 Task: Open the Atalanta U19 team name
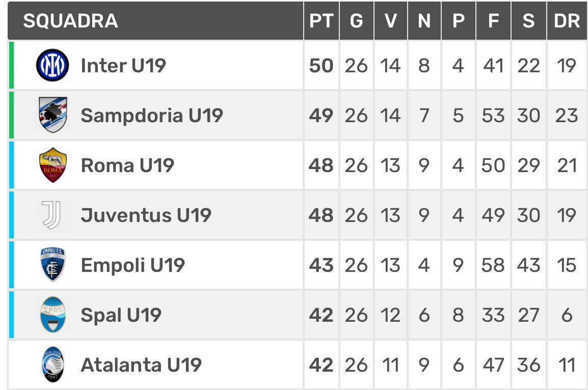point(141,365)
